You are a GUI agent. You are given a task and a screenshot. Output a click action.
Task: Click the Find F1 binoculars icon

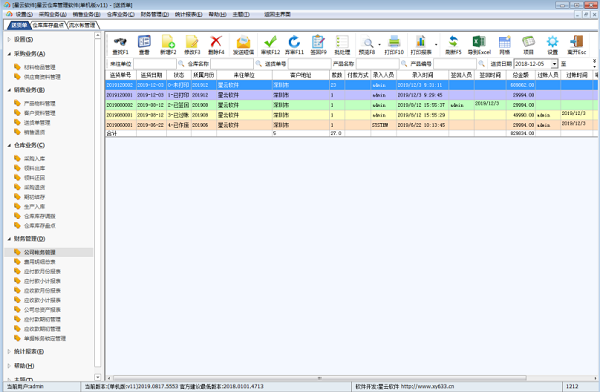[120, 42]
